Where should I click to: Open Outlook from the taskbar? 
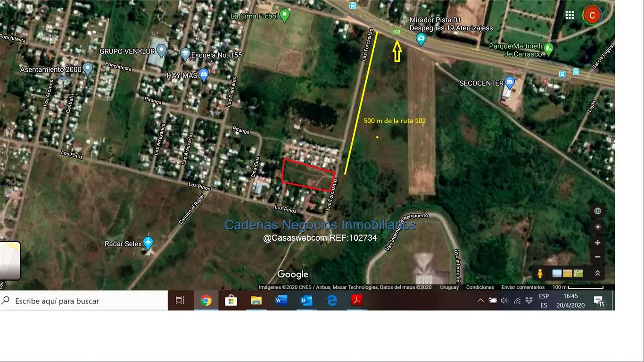306,301
